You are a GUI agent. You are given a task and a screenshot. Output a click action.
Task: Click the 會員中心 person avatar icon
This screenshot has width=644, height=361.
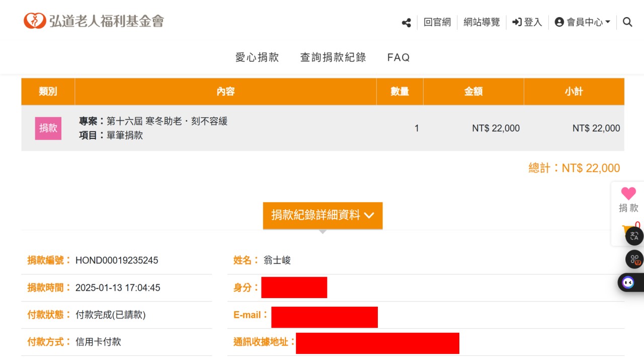[560, 22]
